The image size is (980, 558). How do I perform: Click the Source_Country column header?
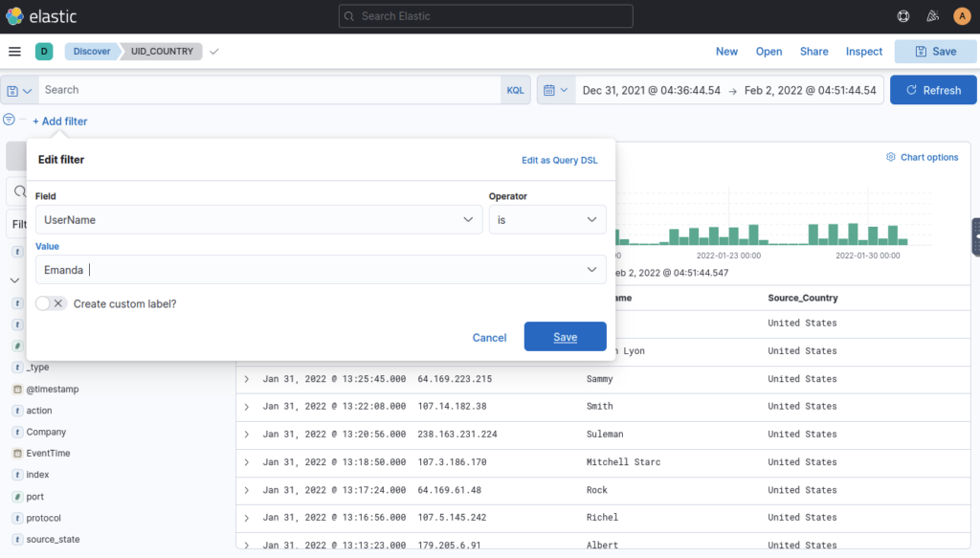803,298
